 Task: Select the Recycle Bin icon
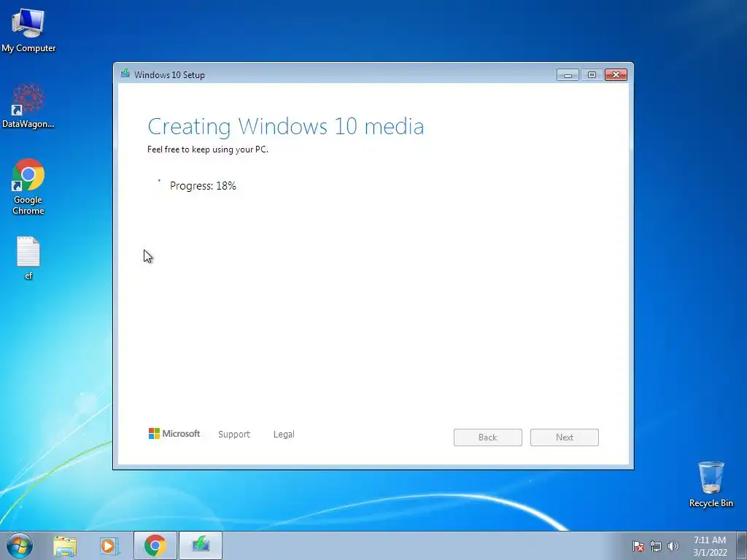pyautogui.click(x=711, y=484)
